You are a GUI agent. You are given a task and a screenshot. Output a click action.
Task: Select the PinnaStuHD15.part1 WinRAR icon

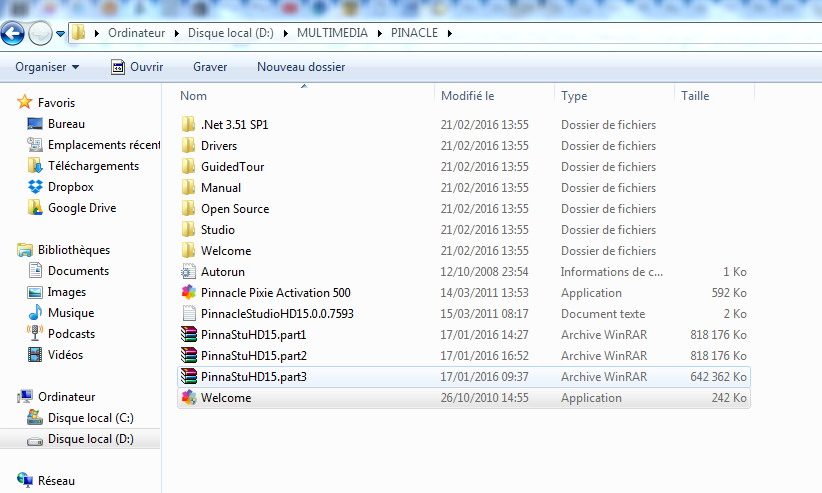(x=189, y=334)
